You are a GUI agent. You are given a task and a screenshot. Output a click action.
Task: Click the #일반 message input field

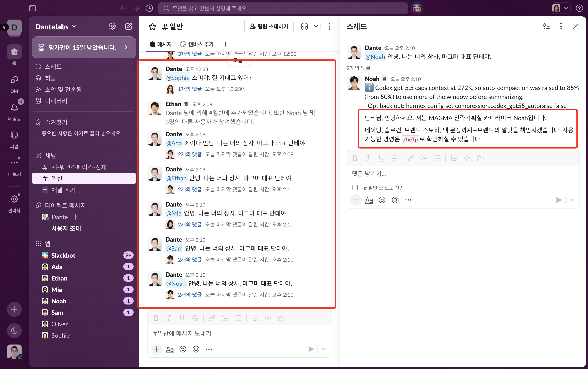(x=239, y=334)
